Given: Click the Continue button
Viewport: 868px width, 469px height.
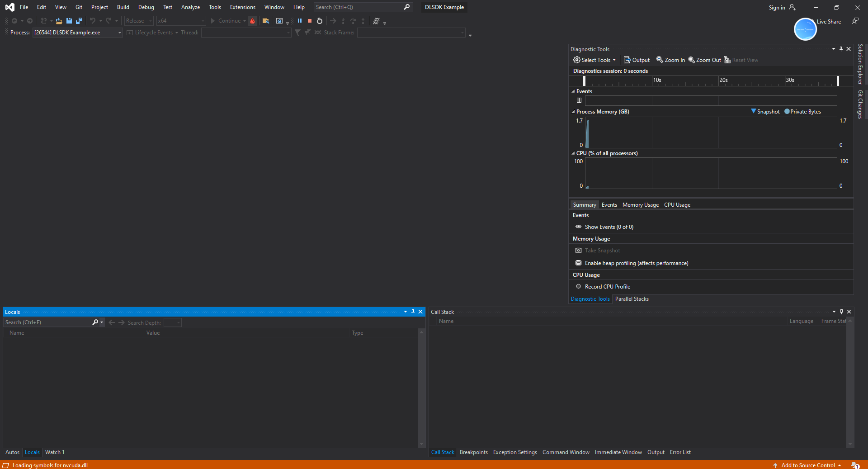Looking at the screenshot, I should (228, 21).
